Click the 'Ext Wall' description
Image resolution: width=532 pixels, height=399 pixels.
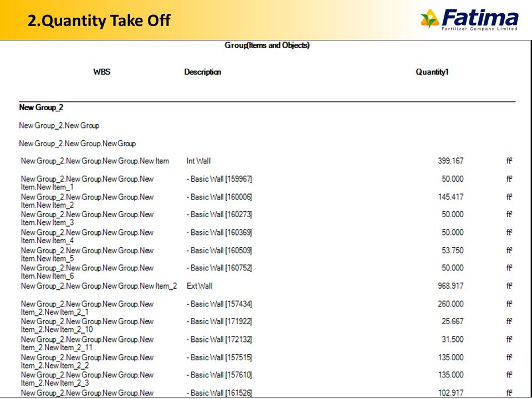tap(199, 286)
